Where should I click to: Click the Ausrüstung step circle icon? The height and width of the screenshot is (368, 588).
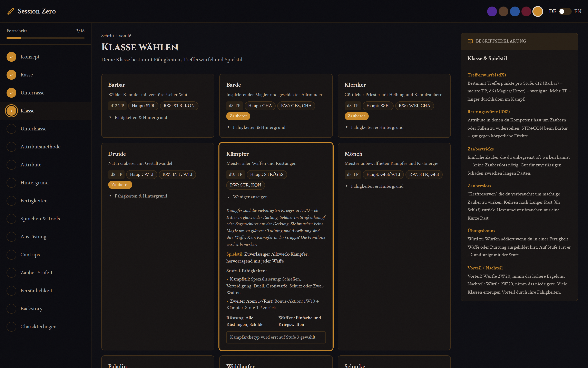point(11,237)
